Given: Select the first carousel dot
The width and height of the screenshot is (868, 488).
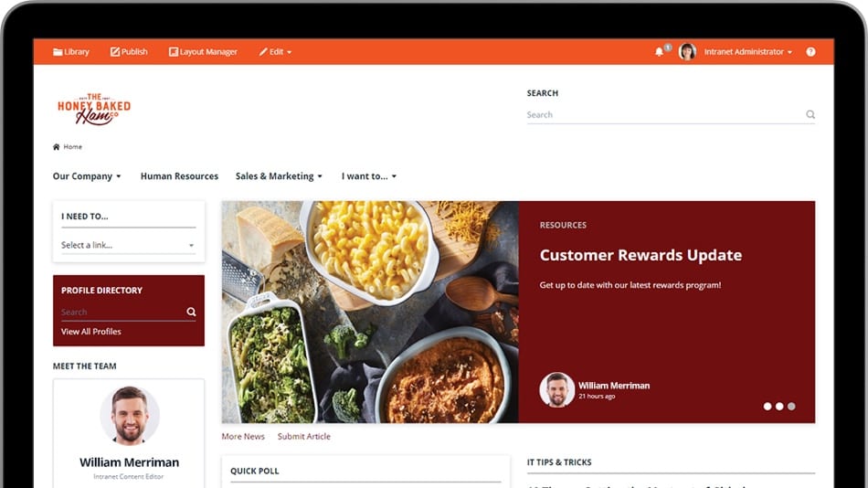Looking at the screenshot, I should click(x=767, y=406).
